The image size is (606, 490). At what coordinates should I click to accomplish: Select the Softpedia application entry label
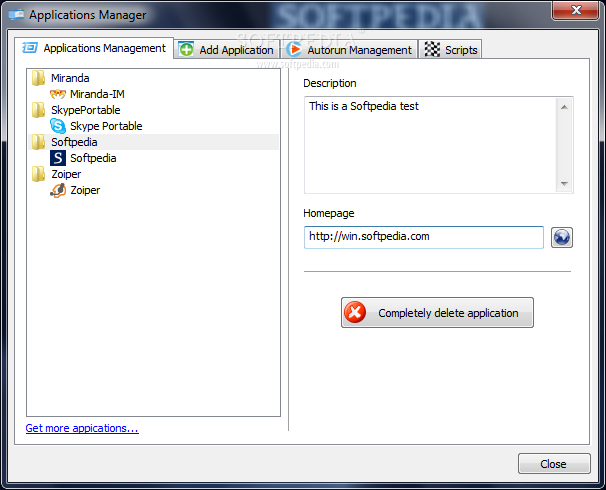click(93, 158)
